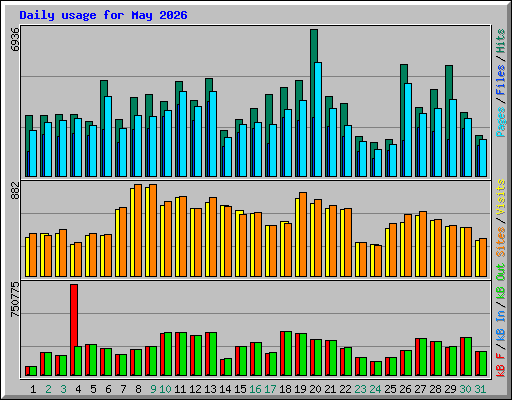Click day label 3 on x-axis
The height and width of the screenshot is (400, 512).
pyautogui.click(x=63, y=389)
